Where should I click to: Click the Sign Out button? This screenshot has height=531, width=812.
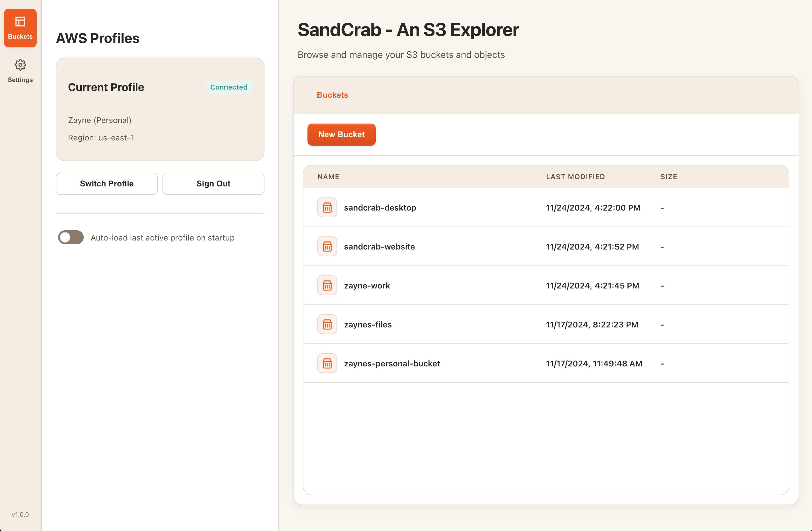pyautogui.click(x=213, y=184)
